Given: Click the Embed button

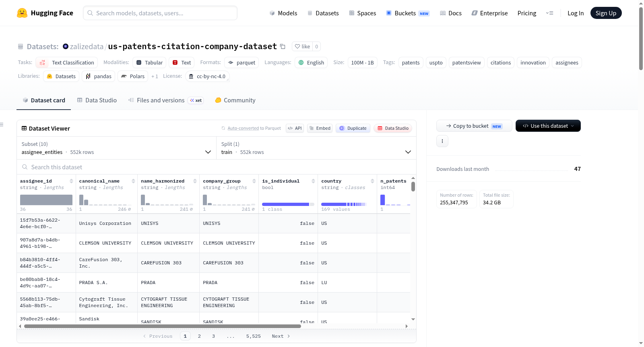Looking at the screenshot, I should pyautogui.click(x=319, y=128).
